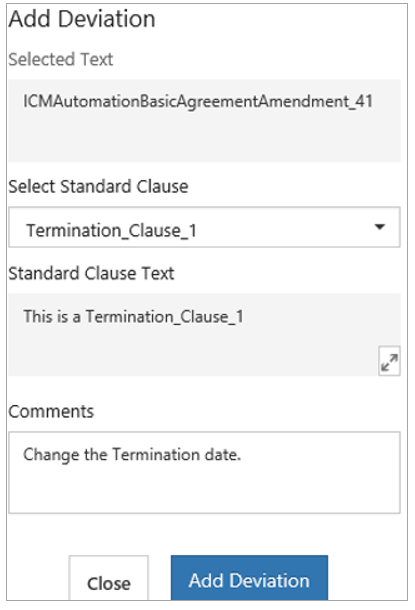Click the 'Add Deviation' panel heading
The height and width of the screenshot is (610, 415).
82,19
